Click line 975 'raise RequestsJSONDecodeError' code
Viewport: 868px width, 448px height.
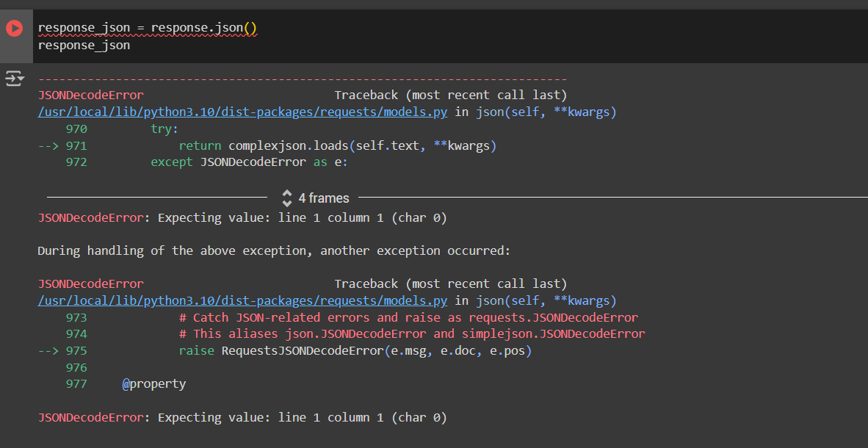pyautogui.click(x=355, y=351)
